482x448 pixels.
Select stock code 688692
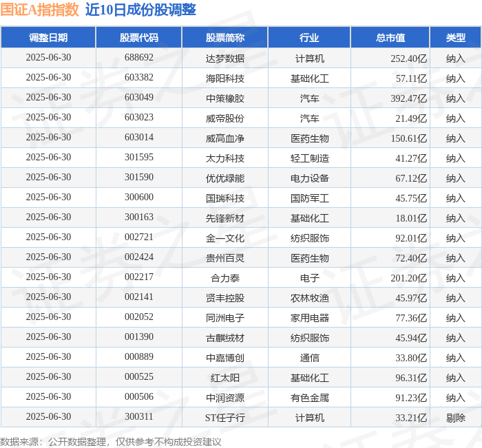[x=139, y=57]
